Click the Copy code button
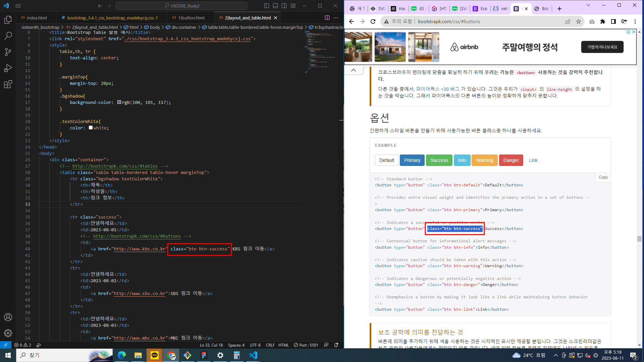This screenshot has width=644, height=362. click(603, 177)
